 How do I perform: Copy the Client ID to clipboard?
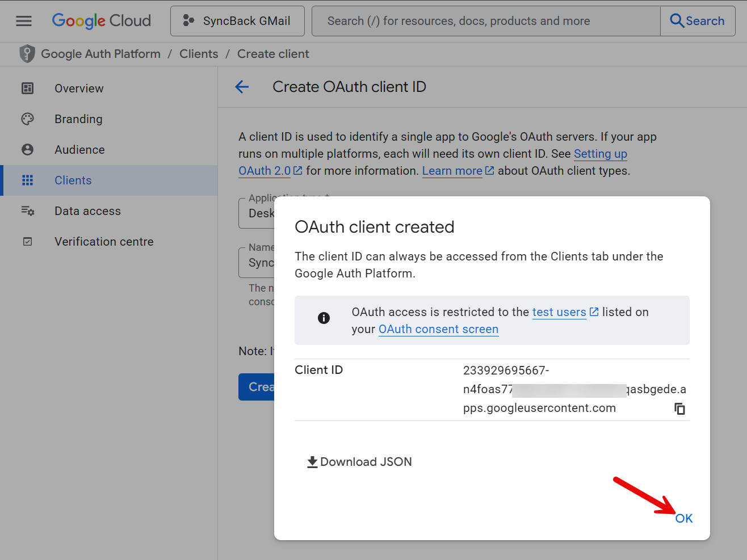coord(679,409)
